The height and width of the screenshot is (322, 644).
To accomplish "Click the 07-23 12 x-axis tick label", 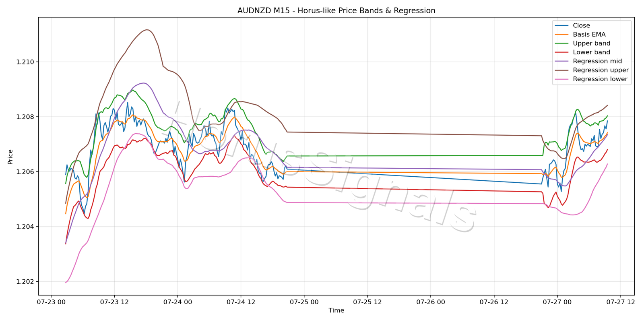I will click(114, 301).
